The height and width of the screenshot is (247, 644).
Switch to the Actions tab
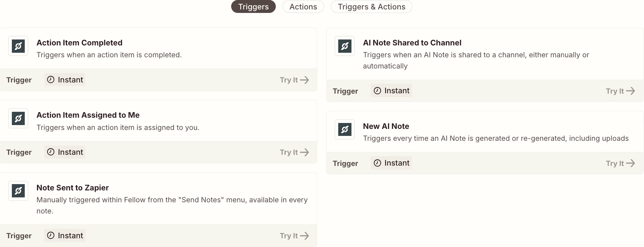point(303,7)
